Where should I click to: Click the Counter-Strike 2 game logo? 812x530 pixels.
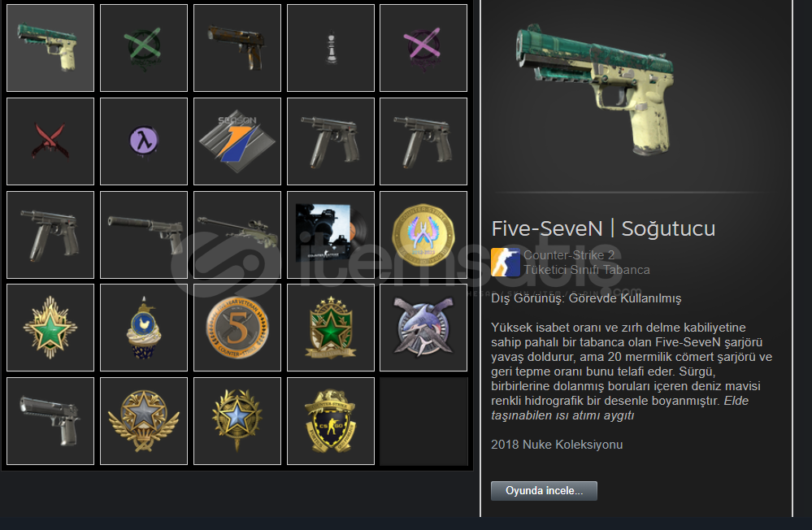click(x=506, y=262)
